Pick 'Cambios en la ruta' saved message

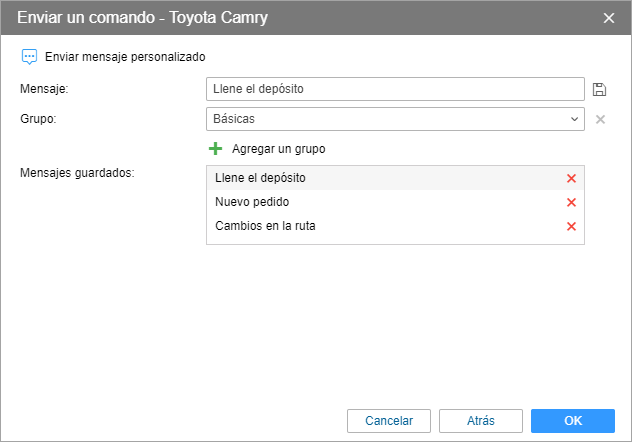coord(265,226)
